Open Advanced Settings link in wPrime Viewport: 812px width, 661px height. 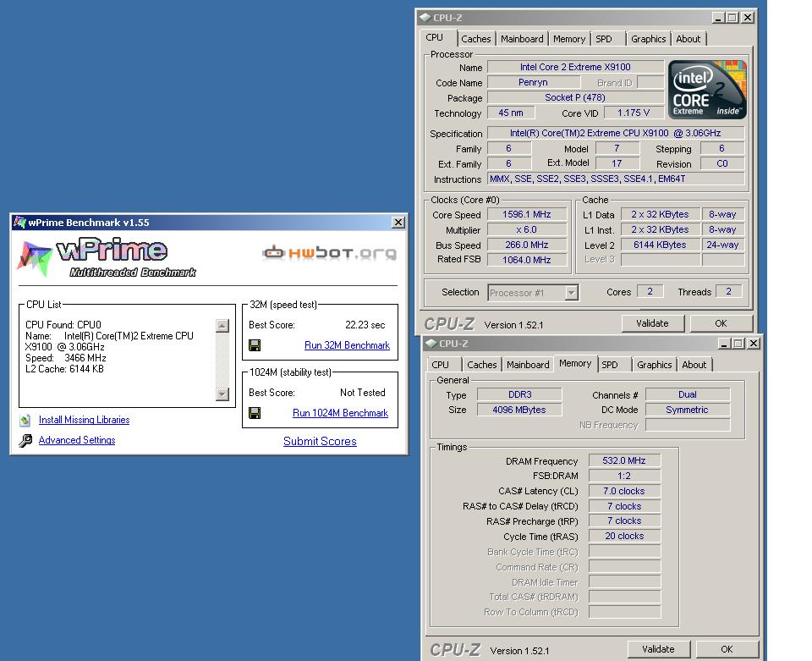click(x=77, y=440)
